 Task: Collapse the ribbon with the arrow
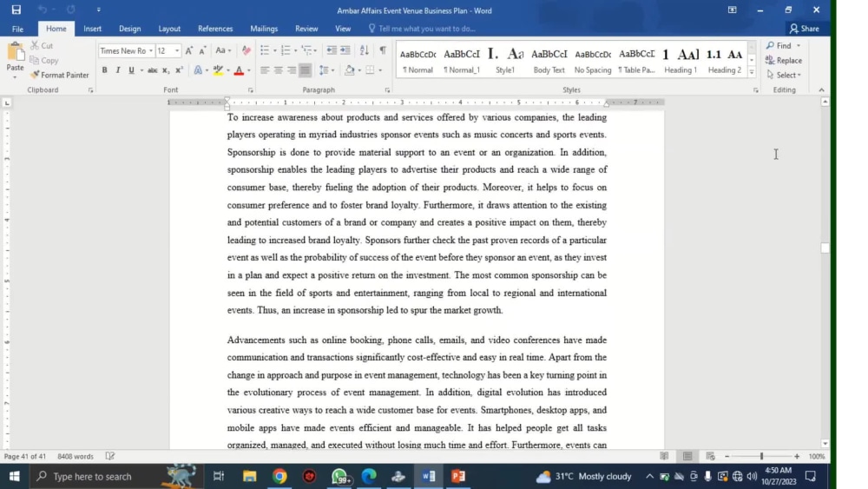821,89
